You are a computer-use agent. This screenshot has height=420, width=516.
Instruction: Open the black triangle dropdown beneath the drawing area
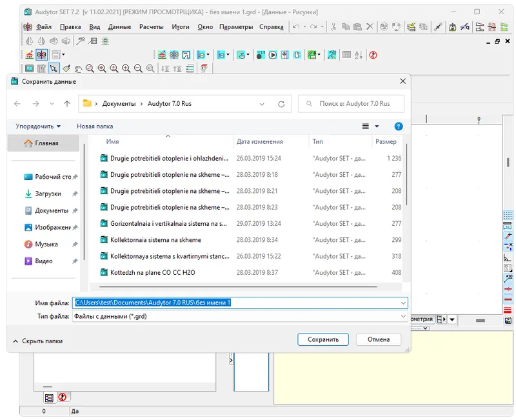(x=452, y=319)
